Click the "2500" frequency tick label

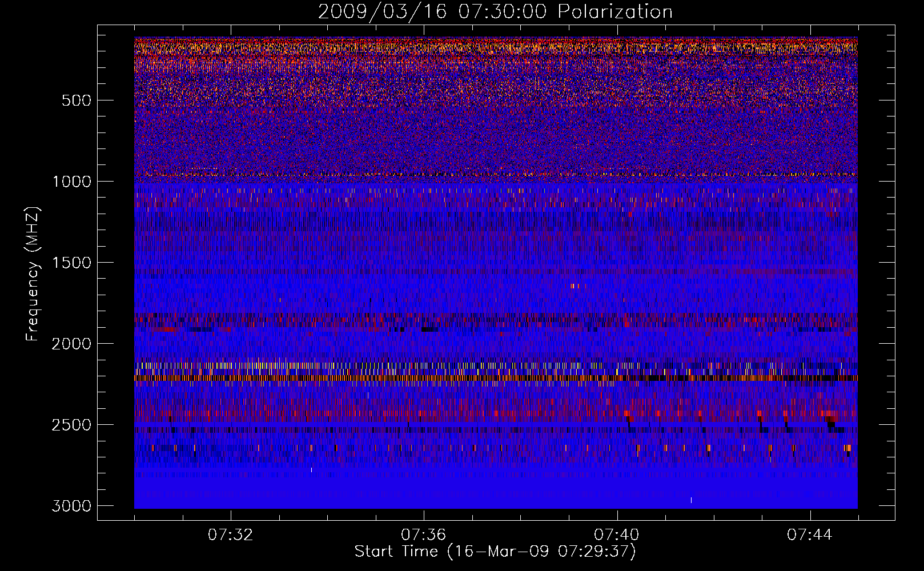(x=71, y=425)
